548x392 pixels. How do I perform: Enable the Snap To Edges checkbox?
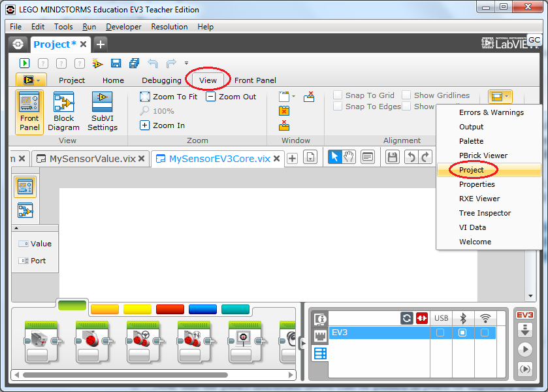coord(338,106)
